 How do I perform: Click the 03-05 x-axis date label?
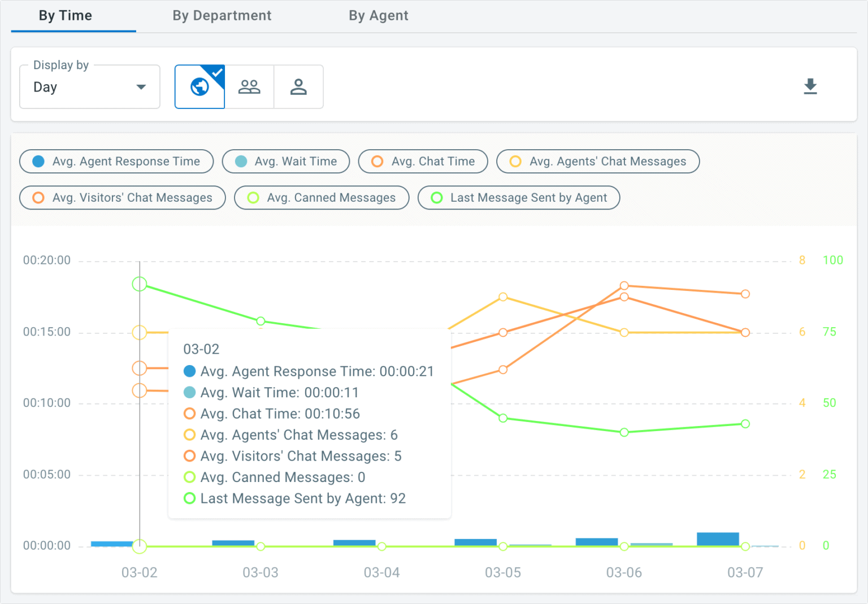coord(502,572)
